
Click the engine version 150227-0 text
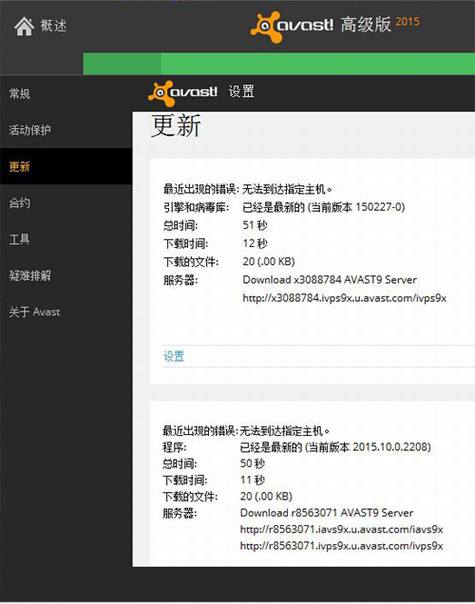tap(380, 207)
